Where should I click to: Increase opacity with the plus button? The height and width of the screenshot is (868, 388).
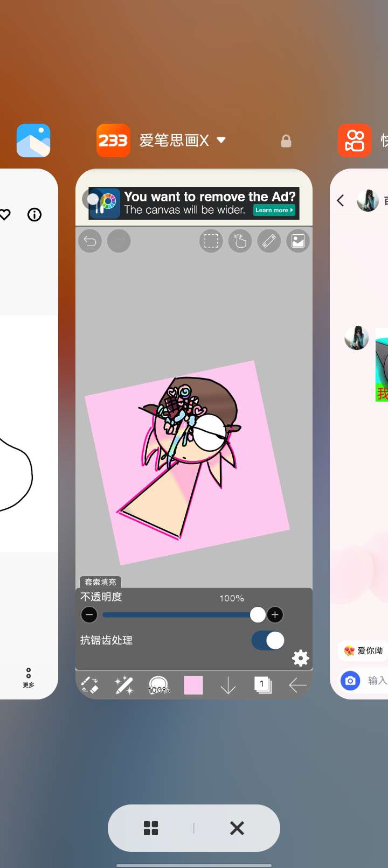[x=275, y=614]
